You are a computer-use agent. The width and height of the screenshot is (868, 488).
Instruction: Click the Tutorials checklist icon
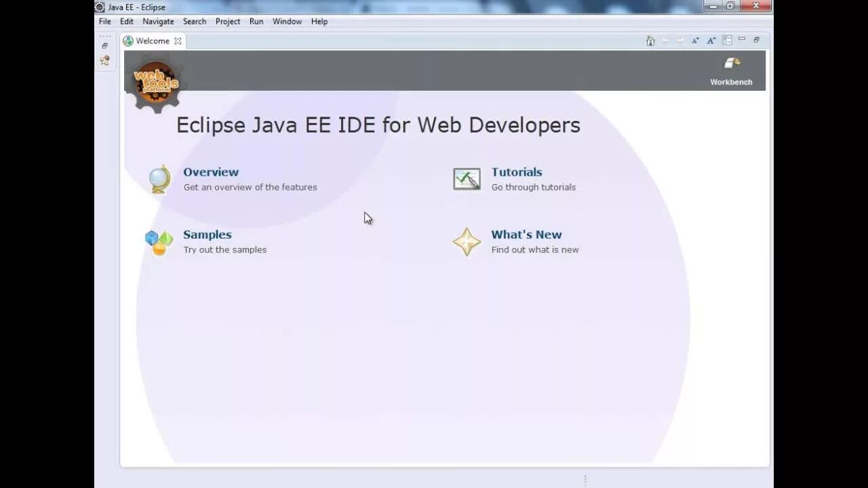coord(467,179)
